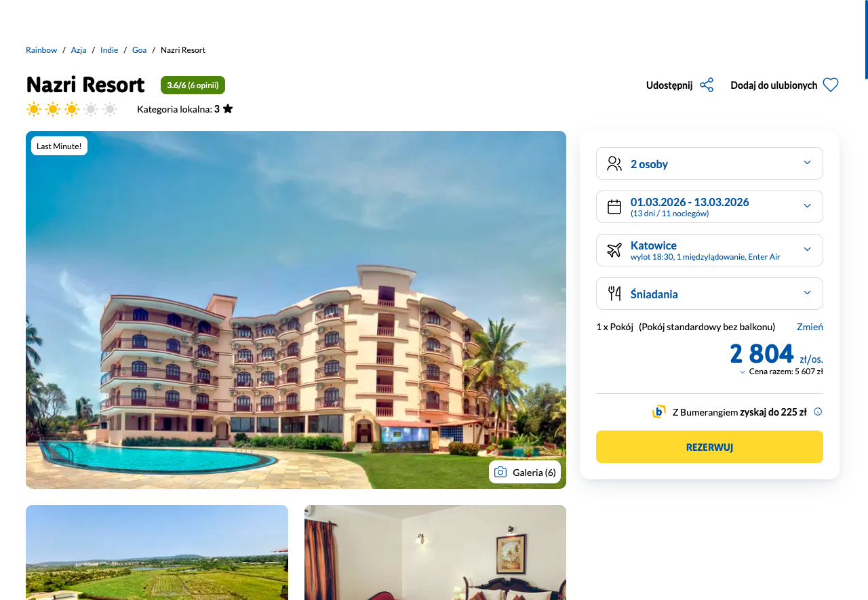
Task: Click the airplane icon beside Katowice
Action: tap(614, 250)
